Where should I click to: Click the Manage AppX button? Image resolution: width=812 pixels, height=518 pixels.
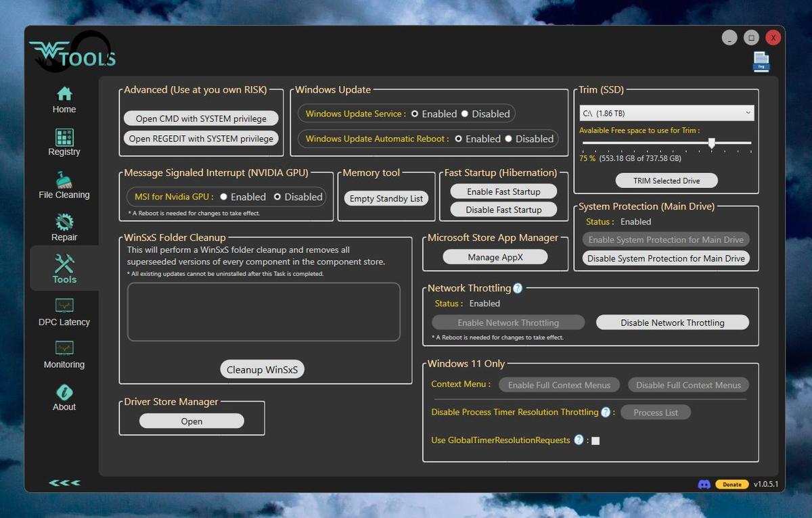(x=495, y=257)
